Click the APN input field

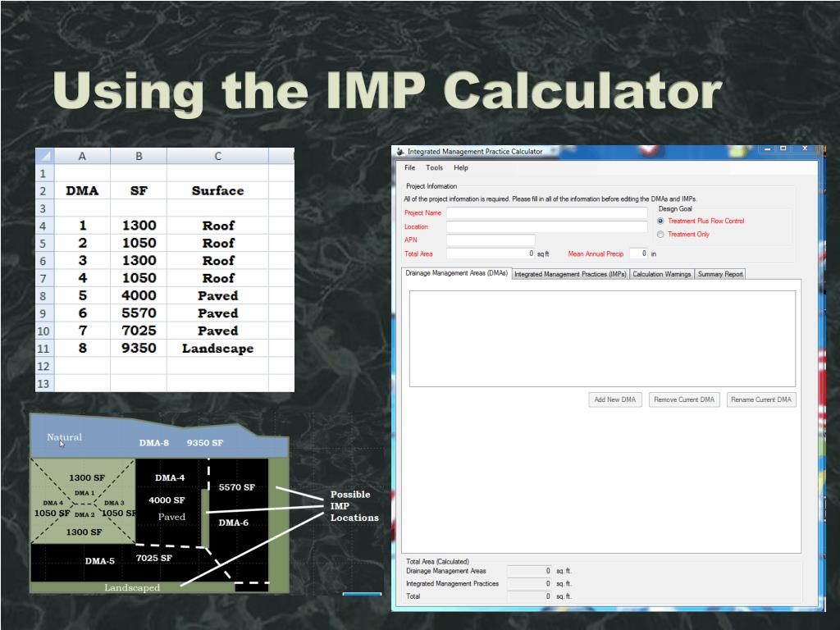click(491, 240)
